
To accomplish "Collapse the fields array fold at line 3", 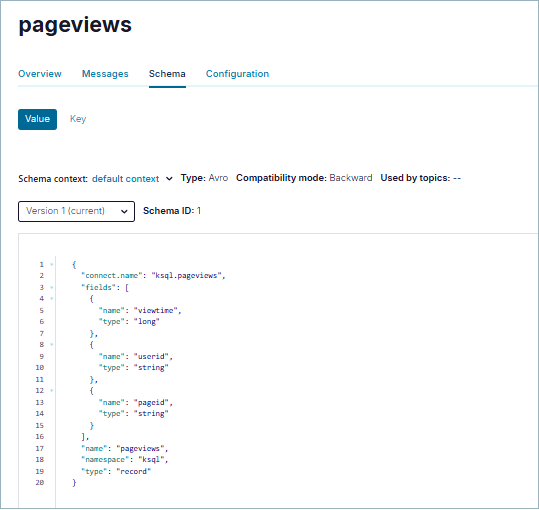I will [52, 288].
